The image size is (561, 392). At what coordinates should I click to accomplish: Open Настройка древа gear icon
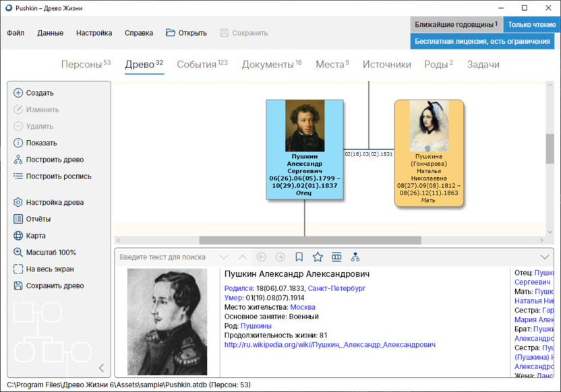(18, 202)
